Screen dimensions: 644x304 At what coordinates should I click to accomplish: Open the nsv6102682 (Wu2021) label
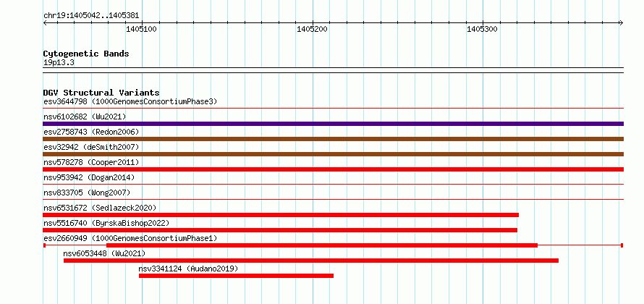tap(85, 117)
